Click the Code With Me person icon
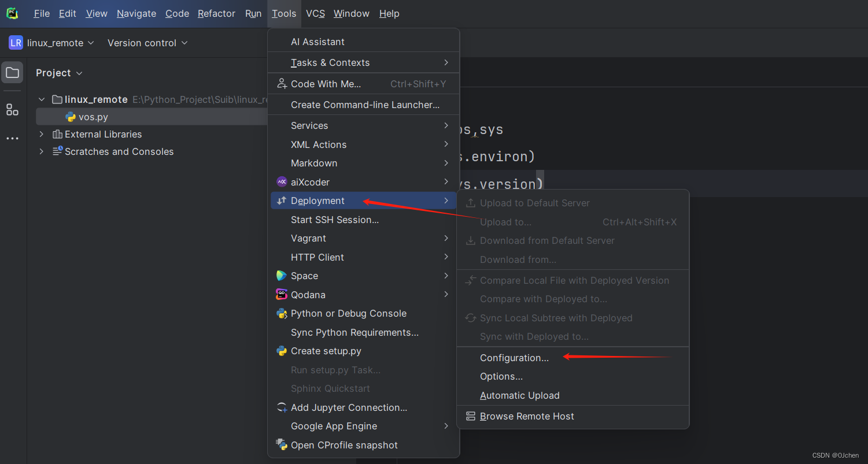The height and width of the screenshot is (464, 868). click(282, 84)
